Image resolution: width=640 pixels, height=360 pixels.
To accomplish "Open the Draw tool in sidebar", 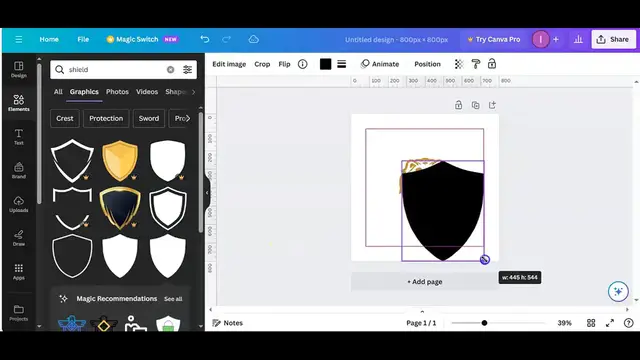I will tap(19, 238).
